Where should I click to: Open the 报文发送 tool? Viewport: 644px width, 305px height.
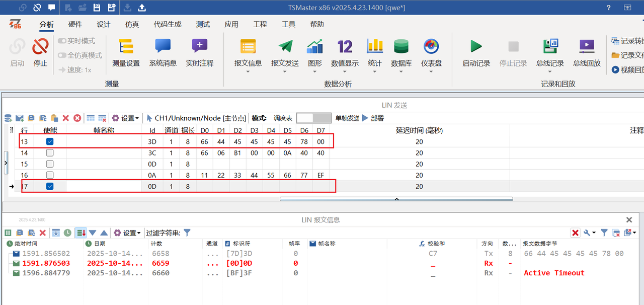pos(285,50)
